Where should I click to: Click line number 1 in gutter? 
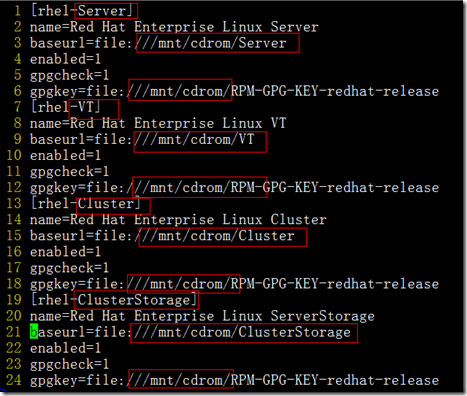tap(18, 11)
